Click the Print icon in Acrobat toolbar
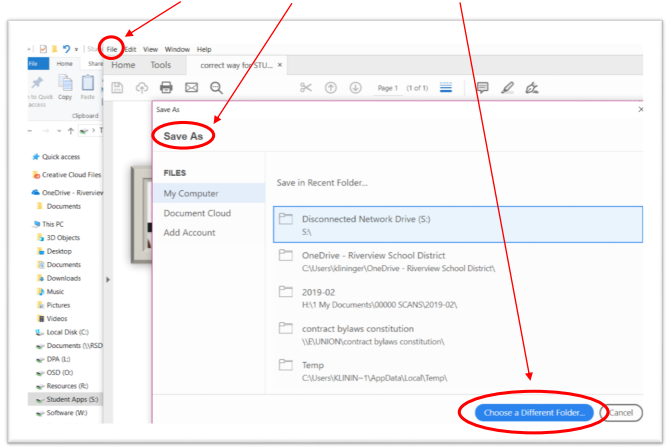This screenshot has width=667, height=447. 167,88
